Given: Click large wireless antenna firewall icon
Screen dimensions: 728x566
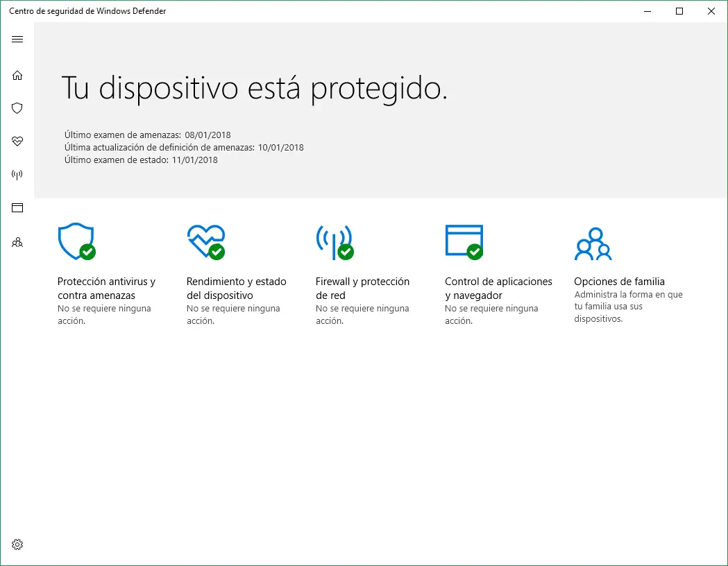Looking at the screenshot, I should [x=335, y=242].
